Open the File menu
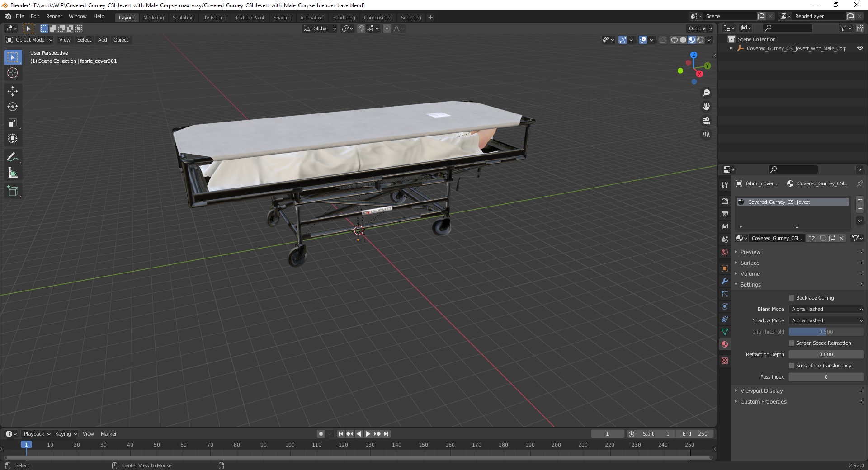 coord(20,16)
